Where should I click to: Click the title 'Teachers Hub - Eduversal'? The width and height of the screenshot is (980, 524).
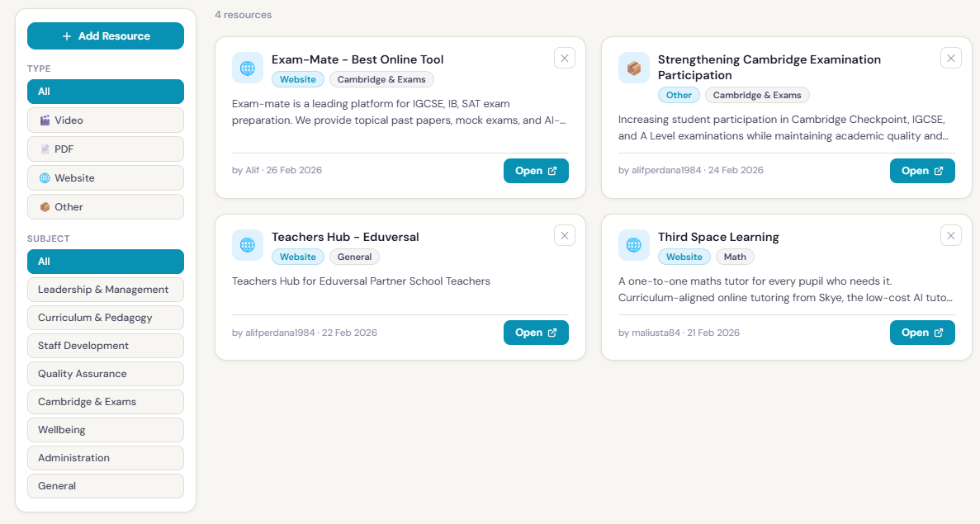click(x=345, y=237)
